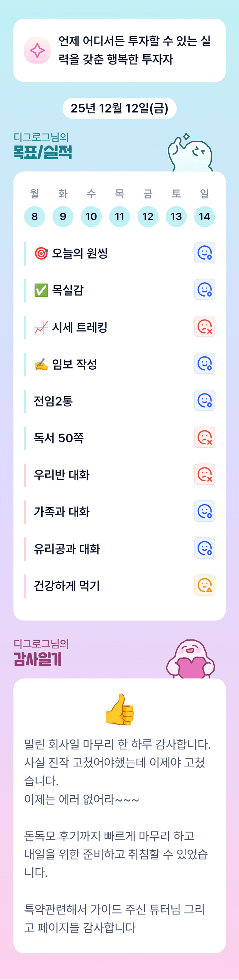Click the sparkle star icon in header card
The height and width of the screenshot is (980, 239).
click(x=37, y=51)
